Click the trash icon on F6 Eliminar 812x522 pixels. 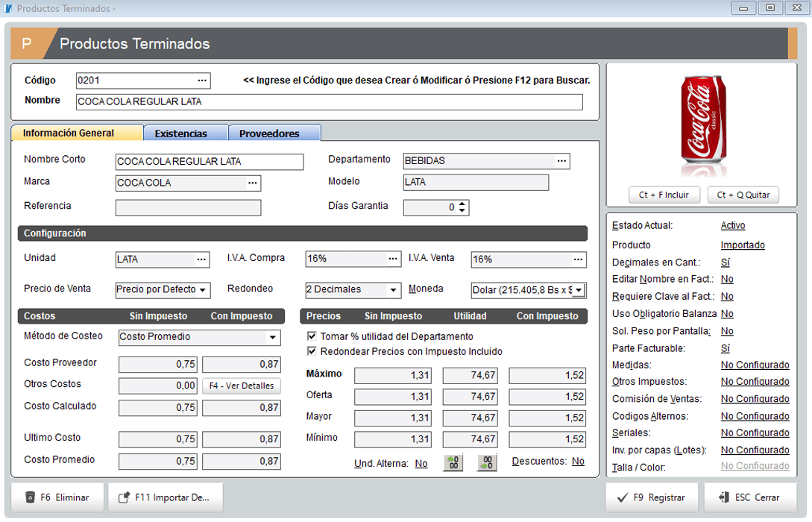click(30, 497)
